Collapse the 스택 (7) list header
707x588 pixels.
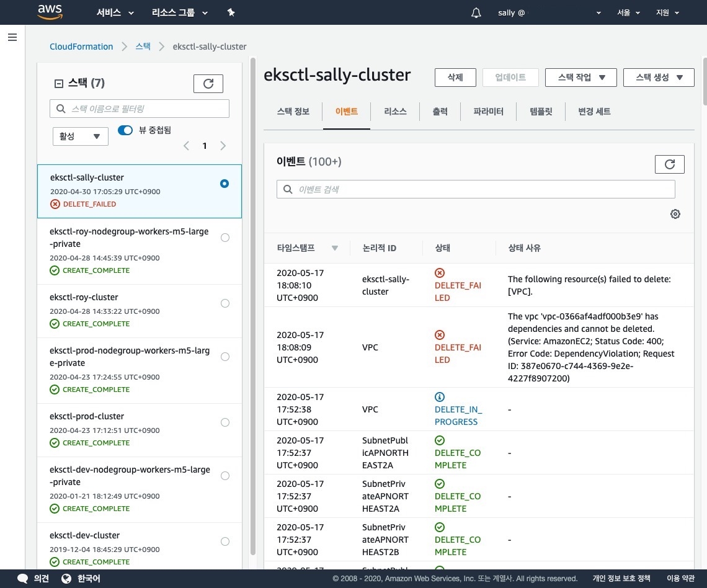(60, 84)
